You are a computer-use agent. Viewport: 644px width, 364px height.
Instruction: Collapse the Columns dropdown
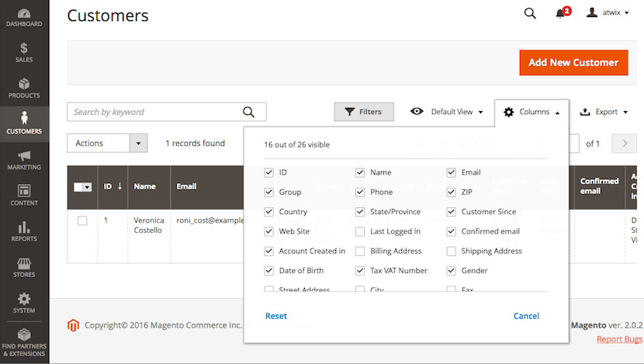click(531, 112)
